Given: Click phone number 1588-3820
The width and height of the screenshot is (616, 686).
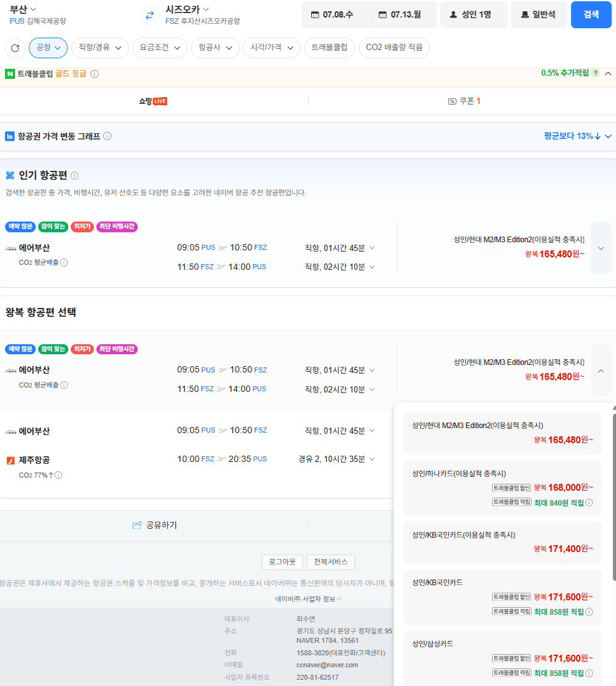Looking at the screenshot, I should tap(341, 653).
